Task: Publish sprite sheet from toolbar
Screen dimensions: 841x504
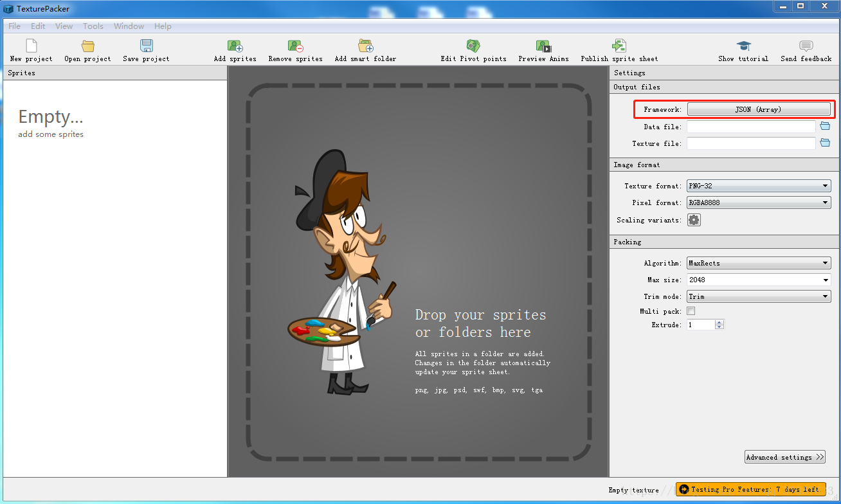Action: (619, 46)
